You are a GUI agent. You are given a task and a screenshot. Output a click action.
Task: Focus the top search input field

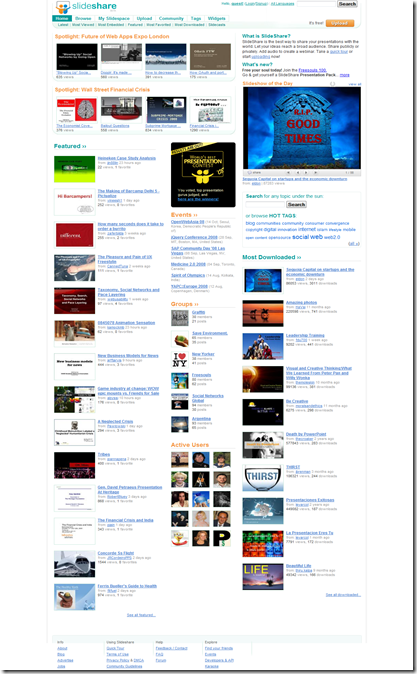point(316,4)
